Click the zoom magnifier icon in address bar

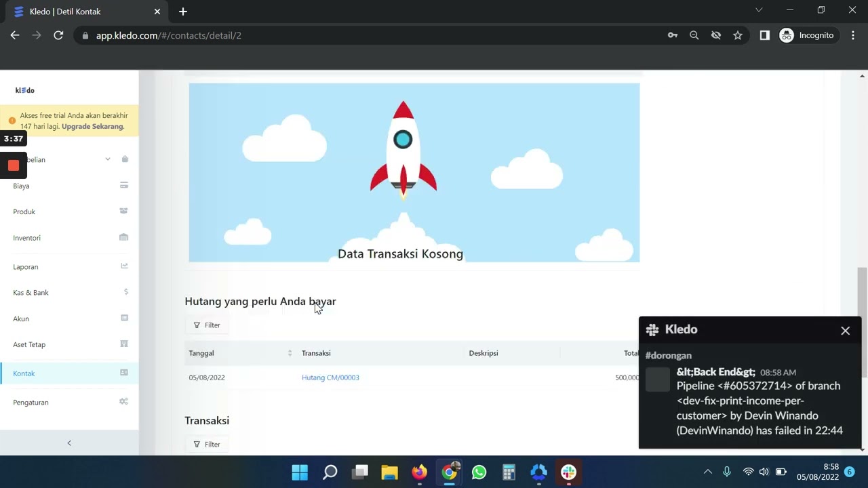[694, 35]
